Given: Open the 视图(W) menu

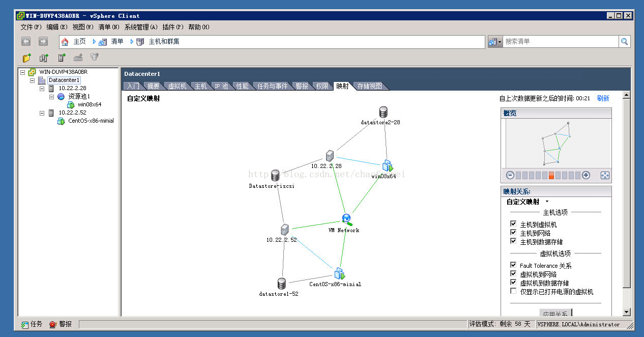Looking at the screenshot, I should click(83, 27).
